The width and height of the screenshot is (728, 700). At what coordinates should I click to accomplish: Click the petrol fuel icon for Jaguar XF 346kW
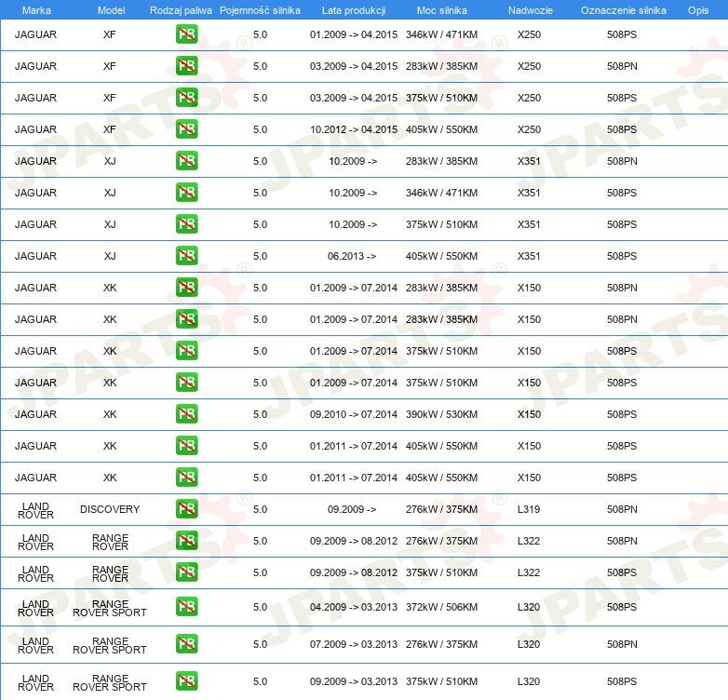pos(186,34)
